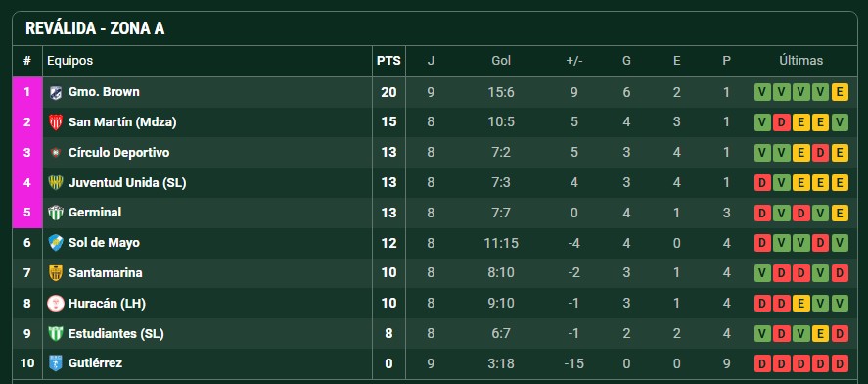Viewport: 868px width, 384px height.
Task: Click the Gutiérrez light blue crest
Action: [56, 363]
